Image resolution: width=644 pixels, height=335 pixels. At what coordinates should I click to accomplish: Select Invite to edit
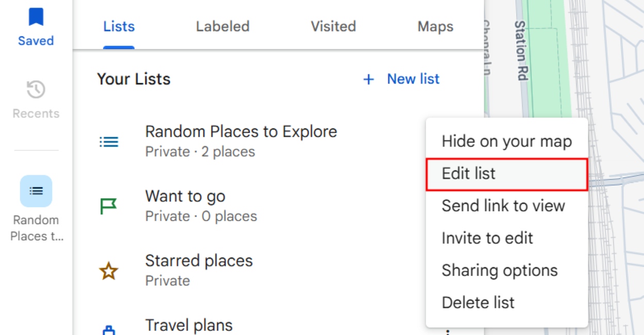[x=487, y=238]
